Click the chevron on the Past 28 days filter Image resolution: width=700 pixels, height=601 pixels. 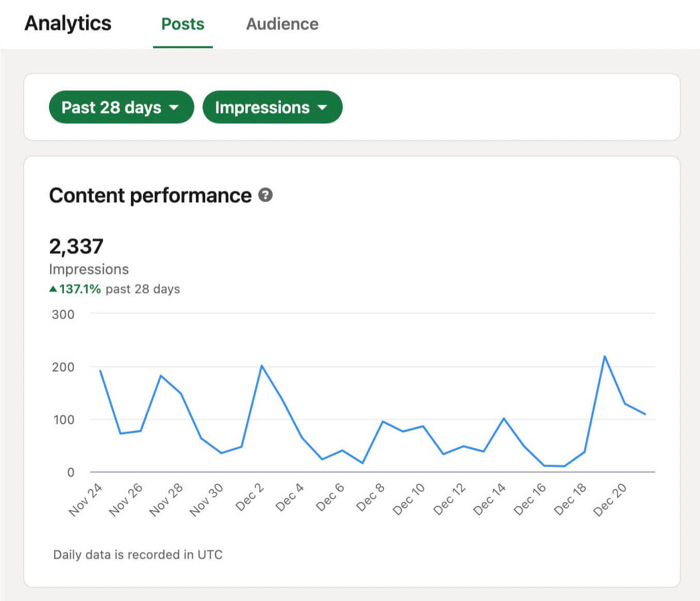click(174, 107)
